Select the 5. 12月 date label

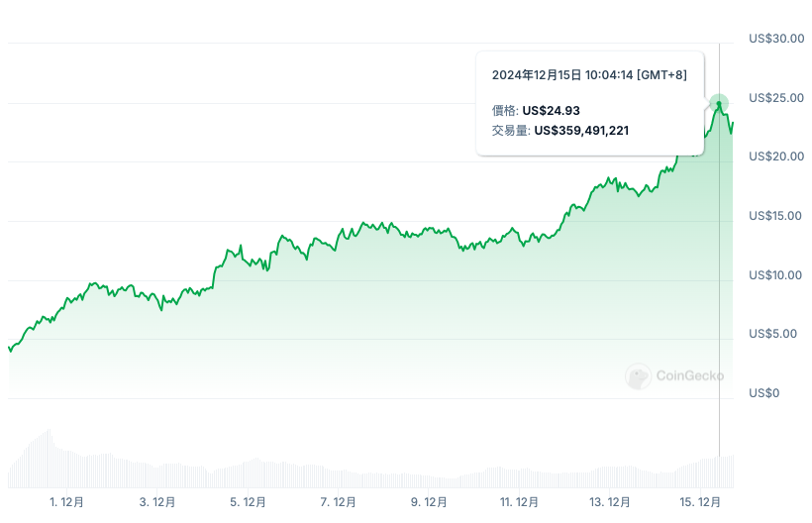(x=248, y=502)
